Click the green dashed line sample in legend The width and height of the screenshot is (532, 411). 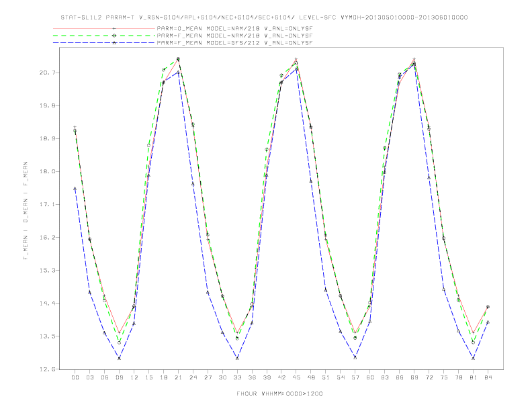point(104,36)
